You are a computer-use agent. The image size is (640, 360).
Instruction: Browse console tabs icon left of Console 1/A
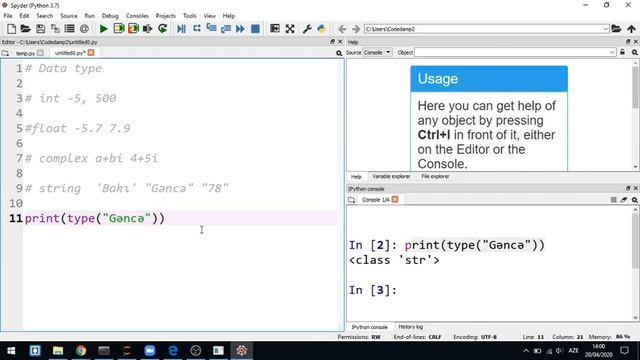pos(351,200)
